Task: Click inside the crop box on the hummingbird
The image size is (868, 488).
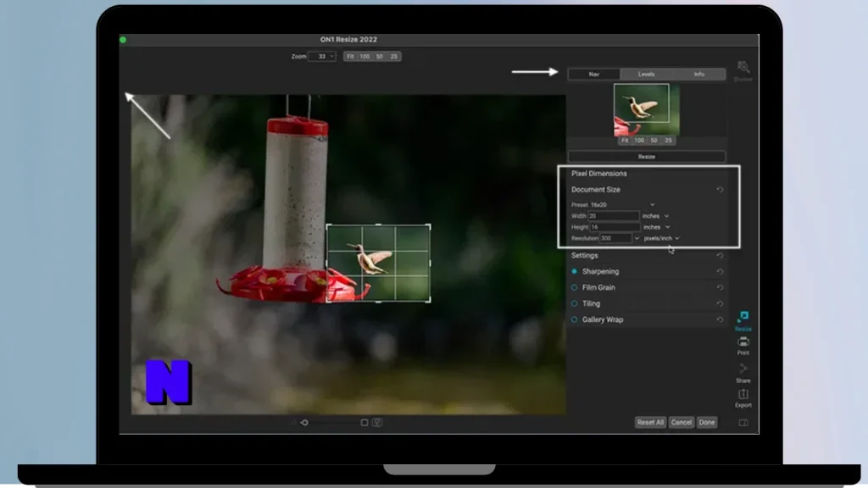Action: (x=378, y=263)
